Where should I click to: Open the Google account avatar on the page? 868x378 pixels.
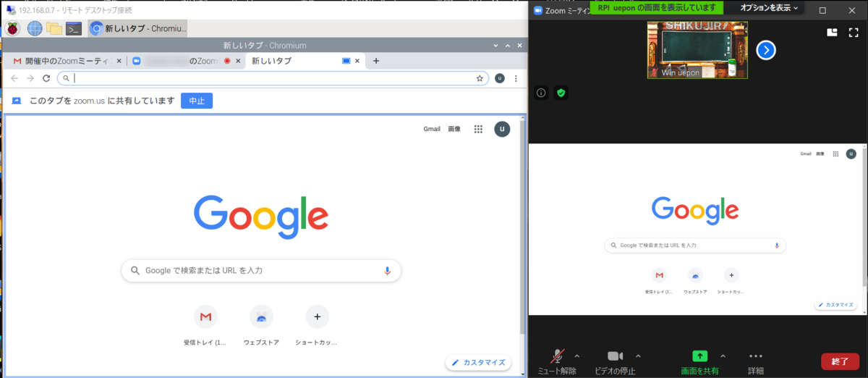pyautogui.click(x=502, y=129)
